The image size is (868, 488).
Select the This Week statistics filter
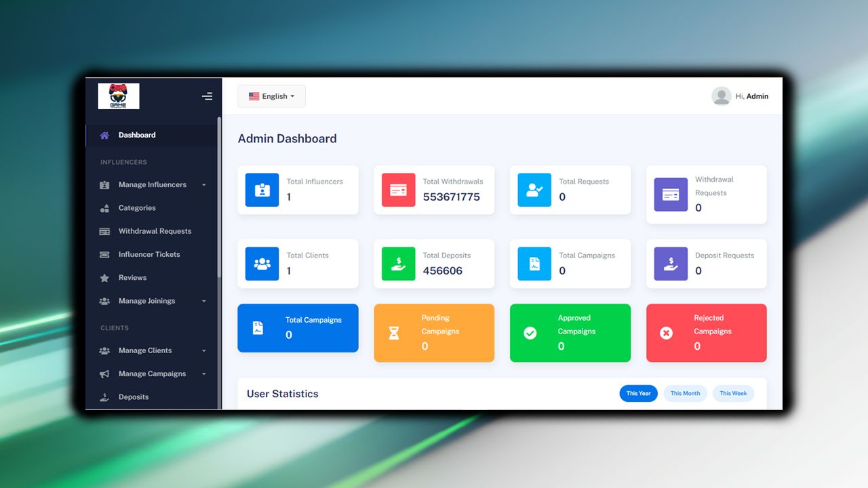(733, 393)
